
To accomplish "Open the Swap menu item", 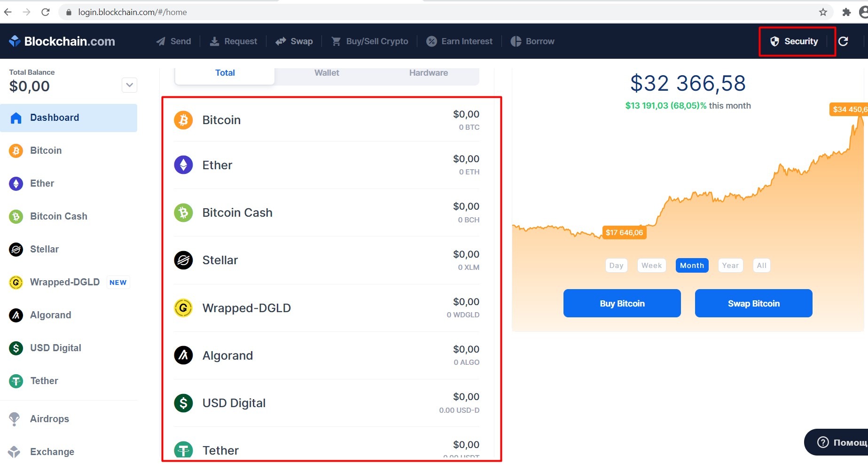I will (295, 41).
